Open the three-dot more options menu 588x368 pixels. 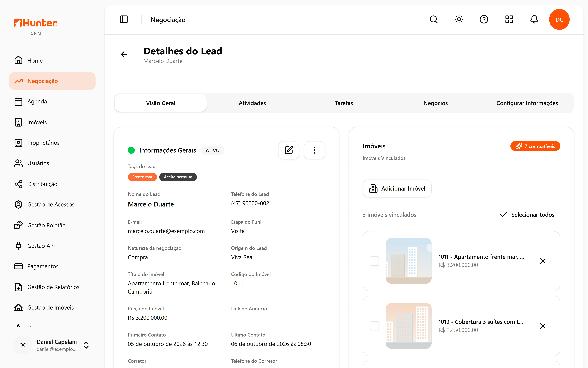314,150
